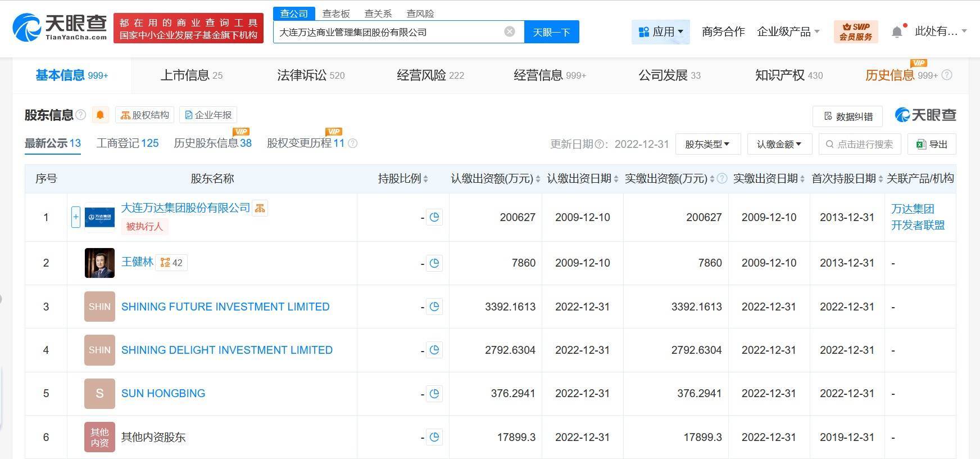980x459 pixels.
Task: Open help icon beside 股权变更历程 tab
Action: (353, 143)
